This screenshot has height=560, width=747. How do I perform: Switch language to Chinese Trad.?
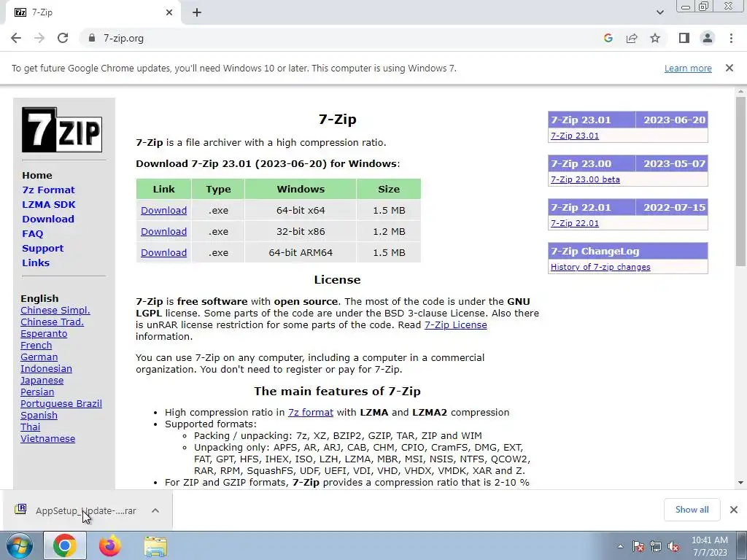52,322
